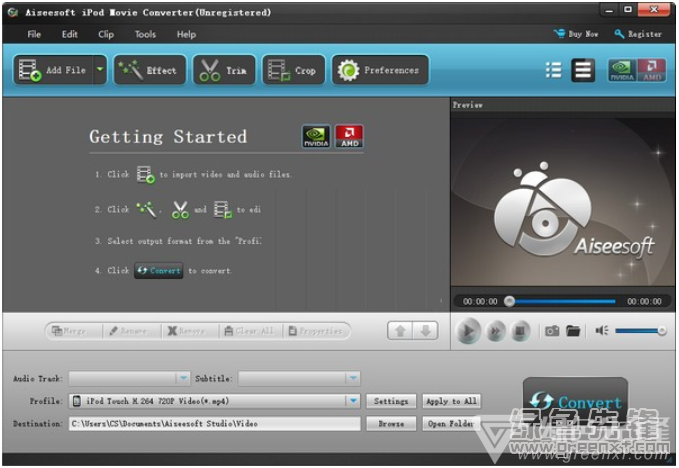Click NVIDIA badge in Getting Started panel

(x=316, y=136)
